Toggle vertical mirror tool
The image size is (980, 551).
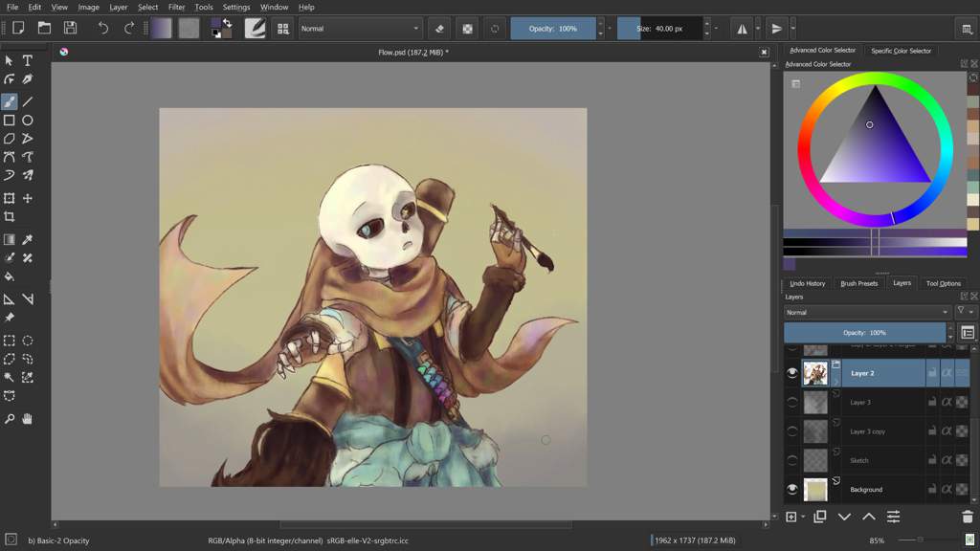click(777, 29)
